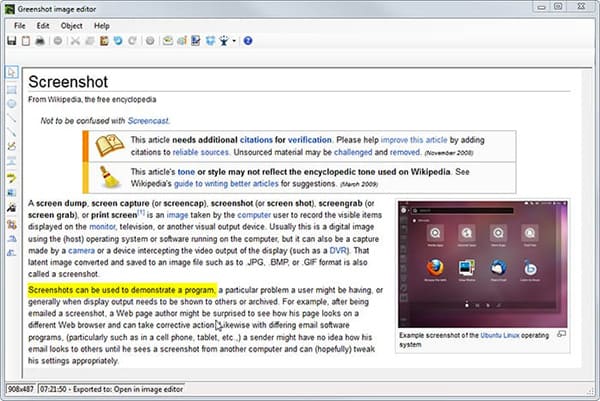Click the Cut scissors icon
This screenshot has height=401, width=600.
pyautogui.click(x=75, y=41)
